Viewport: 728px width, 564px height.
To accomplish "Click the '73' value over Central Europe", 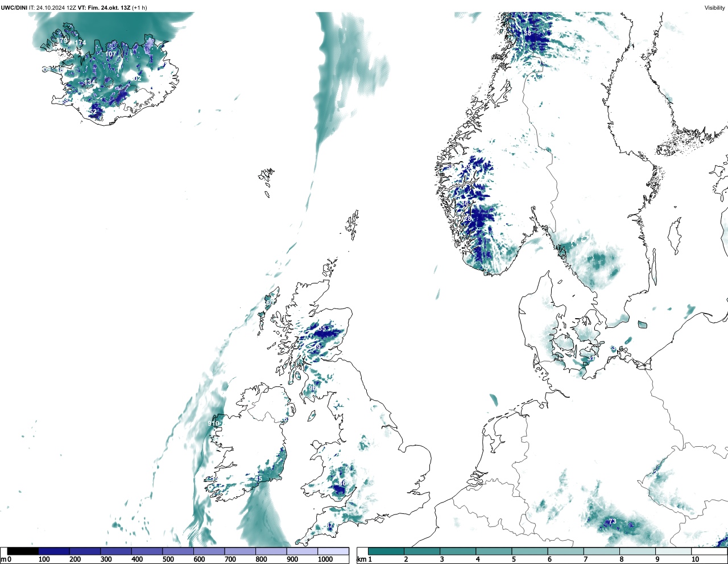I will 613,521.
